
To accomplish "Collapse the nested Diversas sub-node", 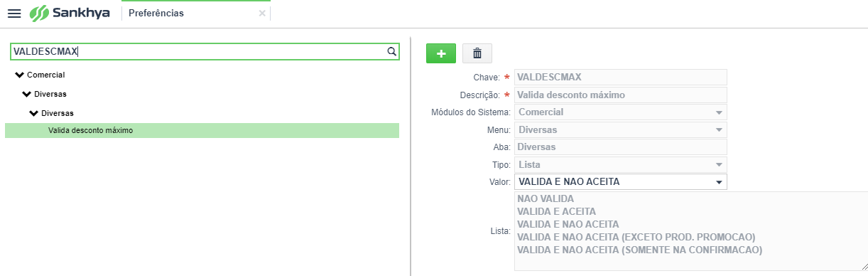I will pyautogui.click(x=34, y=113).
